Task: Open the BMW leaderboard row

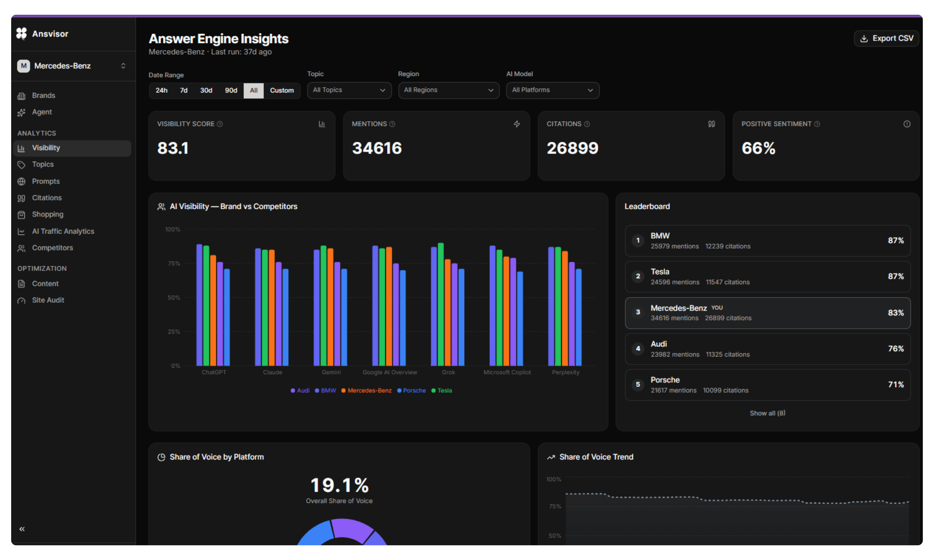Action: pos(767,241)
